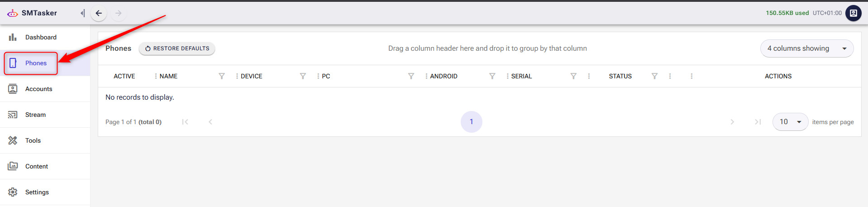Click the back navigation arrow
This screenshot has height=207, width=868.
[x=99, y=13]
